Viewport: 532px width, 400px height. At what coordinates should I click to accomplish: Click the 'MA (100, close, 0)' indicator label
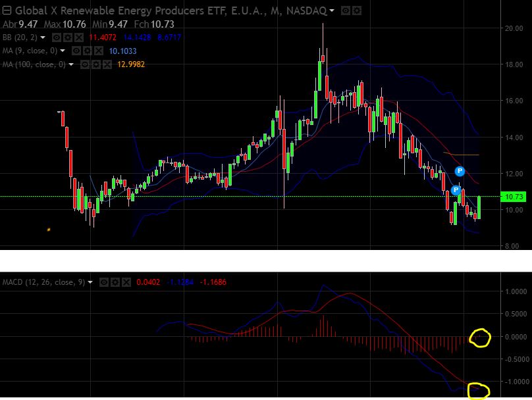tap(34, 64)
